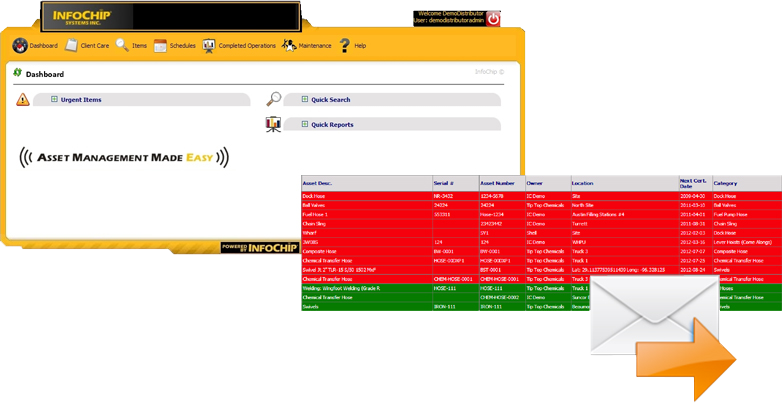Sort by Asset Number column header
782x403 pixels.
497,183
